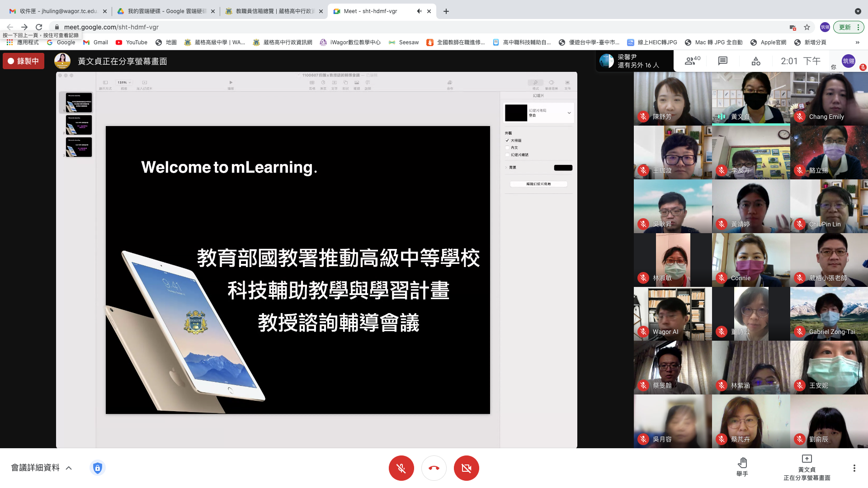Image resolution: width=868 pixels, height=488 pixels.
Task: Open the activities shapes icon
Action: point(756,61)
